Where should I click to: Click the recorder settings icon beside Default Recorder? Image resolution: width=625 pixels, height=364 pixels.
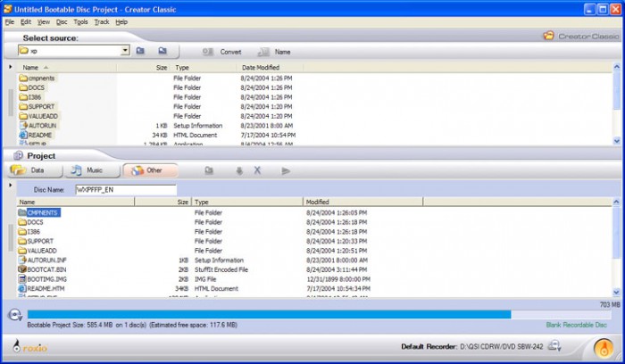point(554,346)
